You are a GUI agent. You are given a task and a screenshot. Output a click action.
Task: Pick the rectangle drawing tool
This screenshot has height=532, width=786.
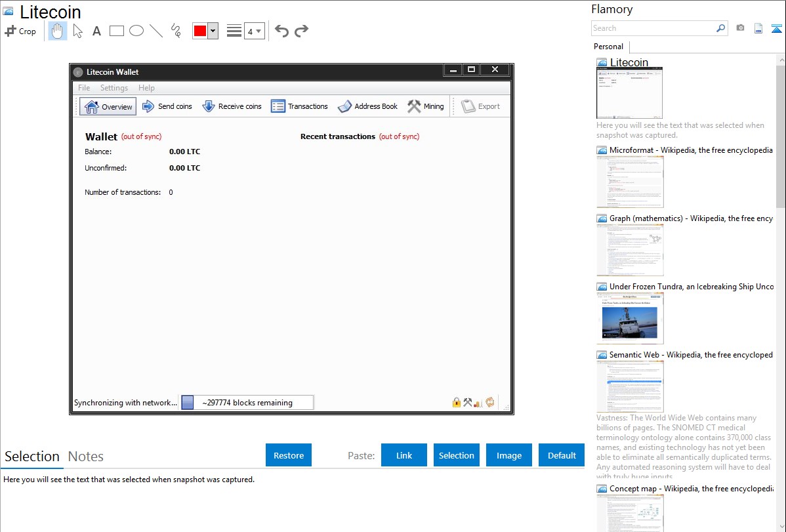coord(116,31)
